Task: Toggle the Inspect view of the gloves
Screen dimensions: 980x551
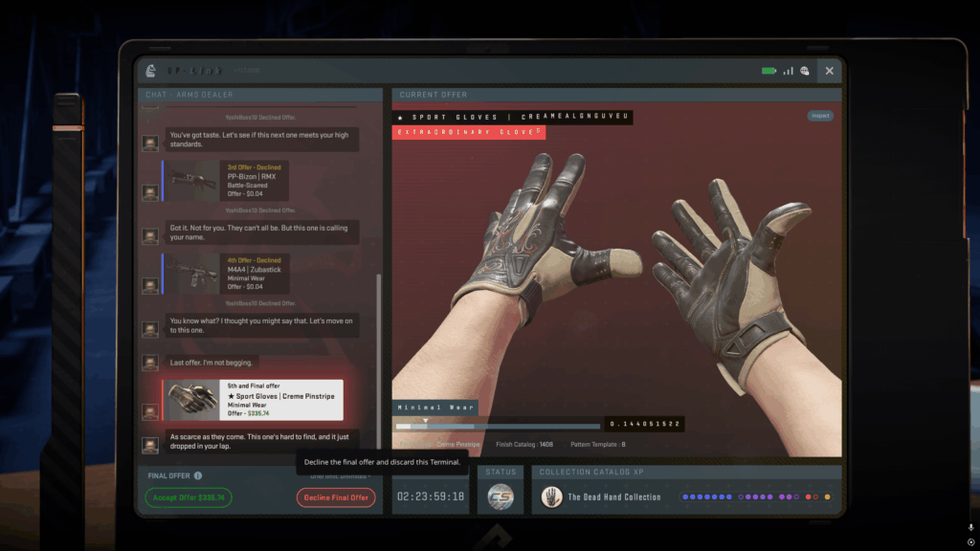Action: click(x=820, y=115)
